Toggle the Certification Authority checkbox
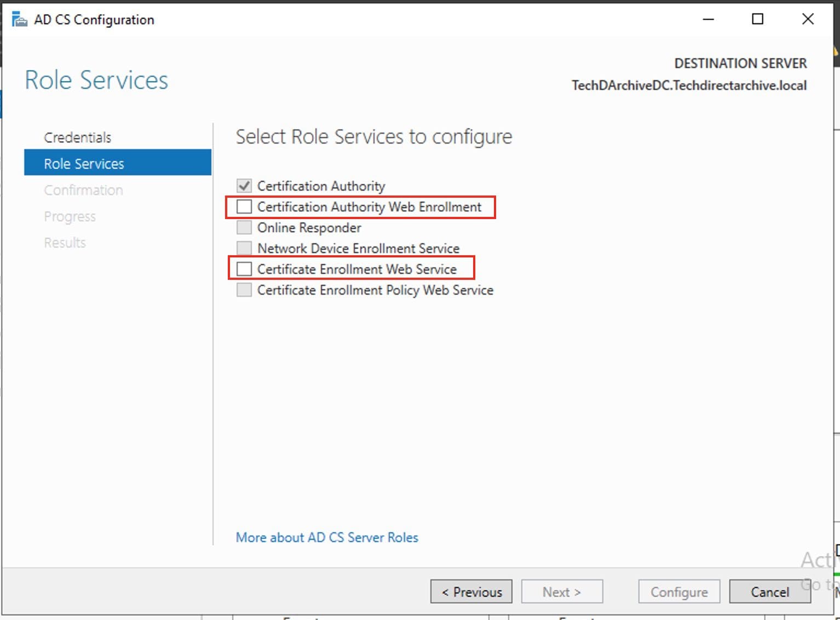The height and width of the screenshot is (620, 840). coord(244,186)
